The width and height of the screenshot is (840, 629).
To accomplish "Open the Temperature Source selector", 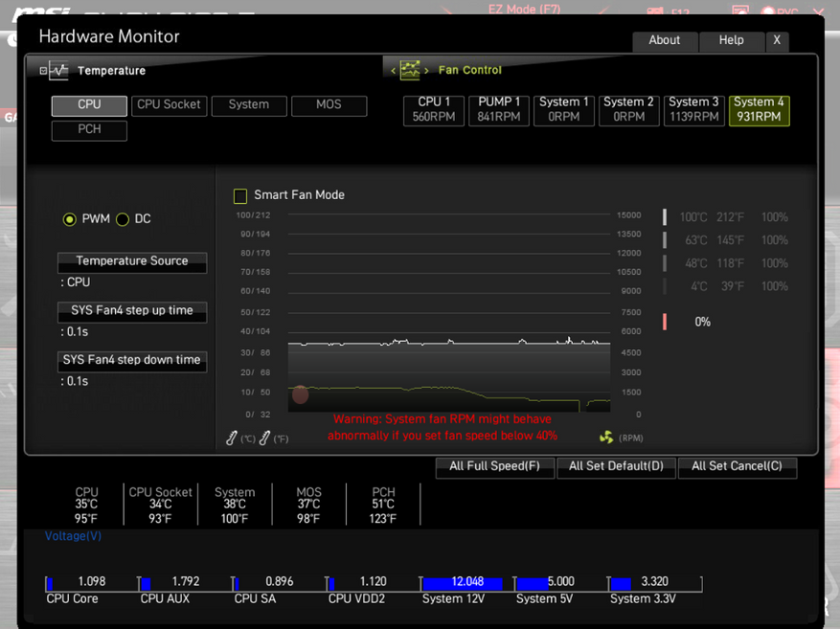I will pyautogui.click(x=132, y=261).
